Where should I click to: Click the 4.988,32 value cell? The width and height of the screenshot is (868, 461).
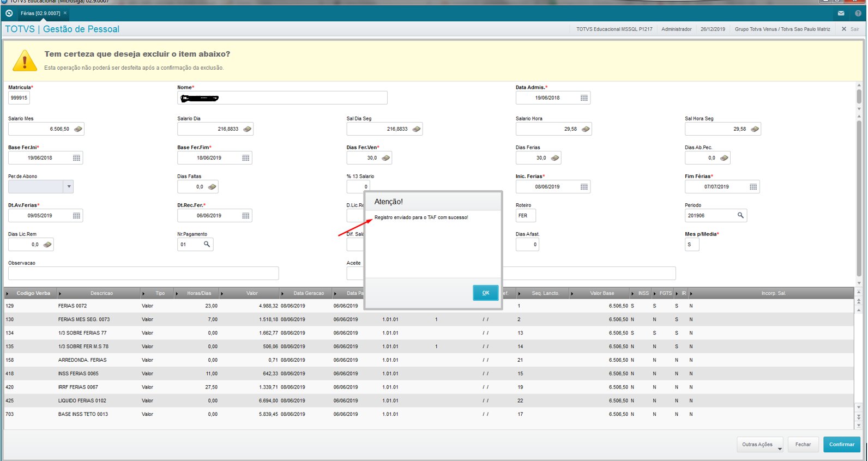tap(268, 306)
